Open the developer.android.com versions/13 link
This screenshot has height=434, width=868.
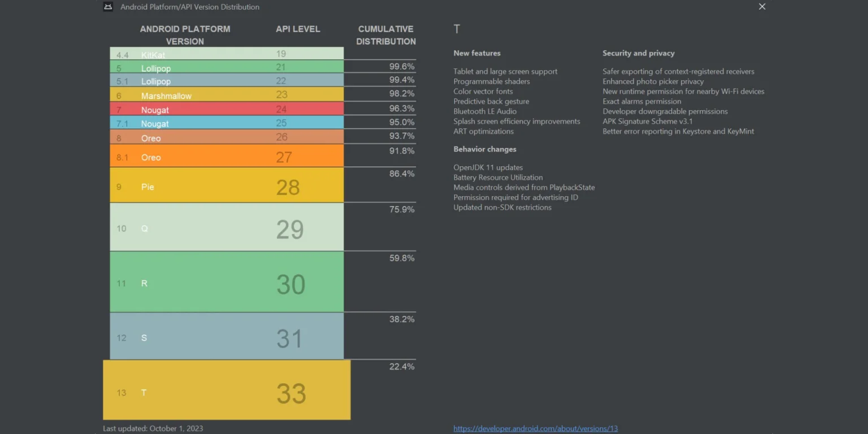click(x=535, y=428)
